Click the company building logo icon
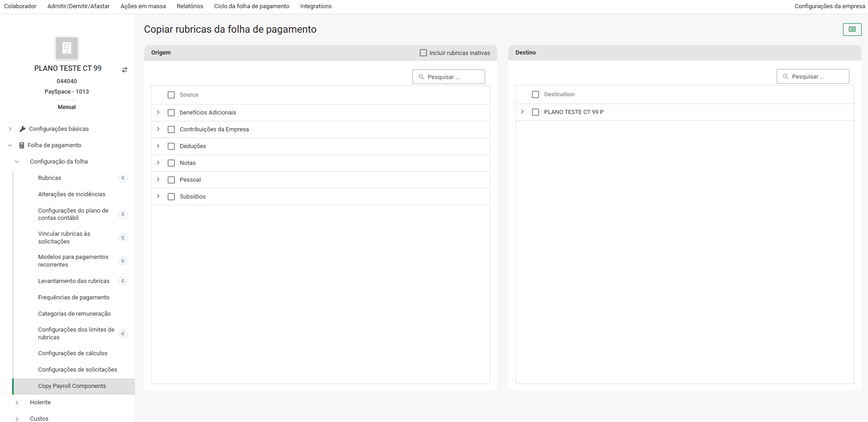The image size is (868, 422). (67, 48)
